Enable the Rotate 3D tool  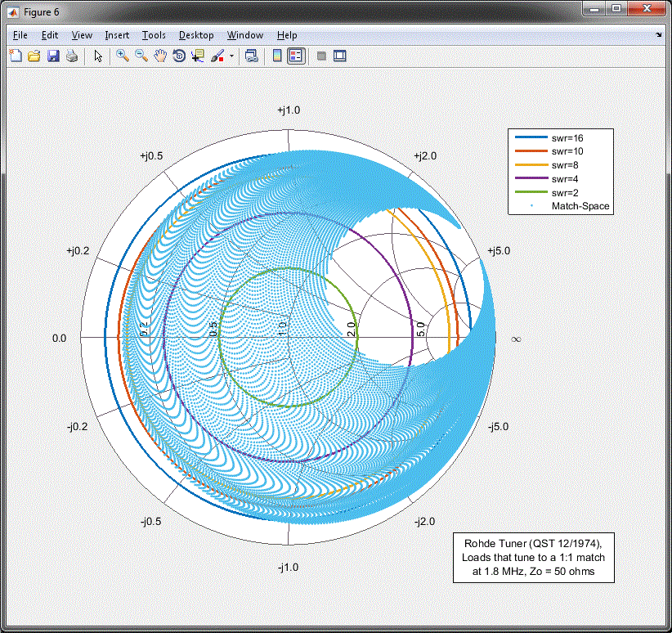pyautogui.click(x=179, y=56)
